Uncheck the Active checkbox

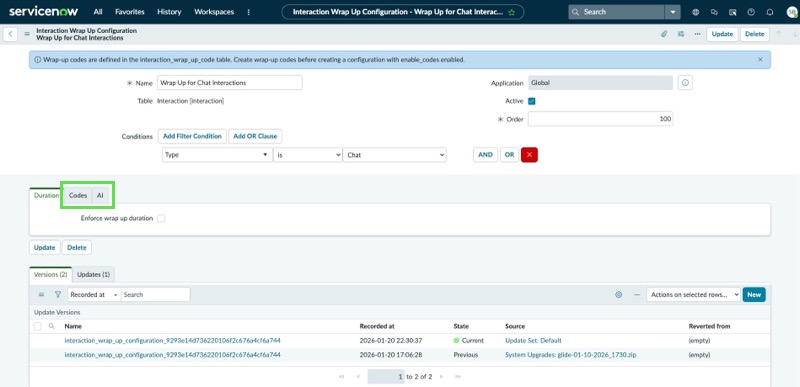532,101
